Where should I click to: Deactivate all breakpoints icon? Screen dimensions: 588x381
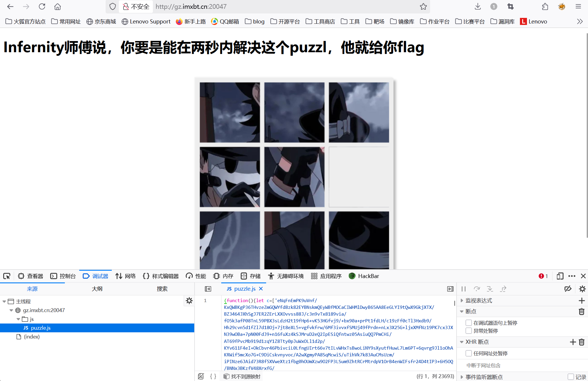coord(568,289)
